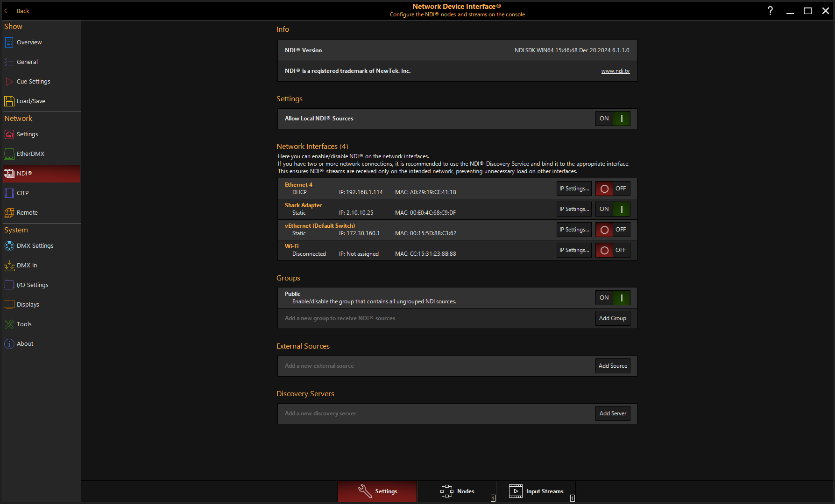Click the Nodes tab icon

pyautogui.click(x=446, y=491)
